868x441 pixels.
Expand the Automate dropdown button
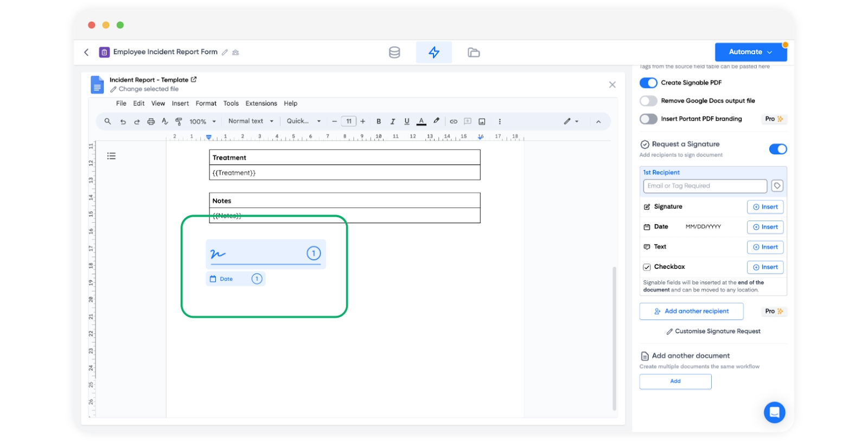pyautogui.click(x=750, y=52)
